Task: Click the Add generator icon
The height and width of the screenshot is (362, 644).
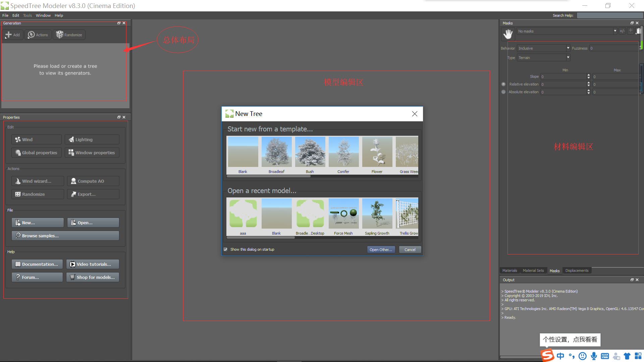Action: point(8,35)
